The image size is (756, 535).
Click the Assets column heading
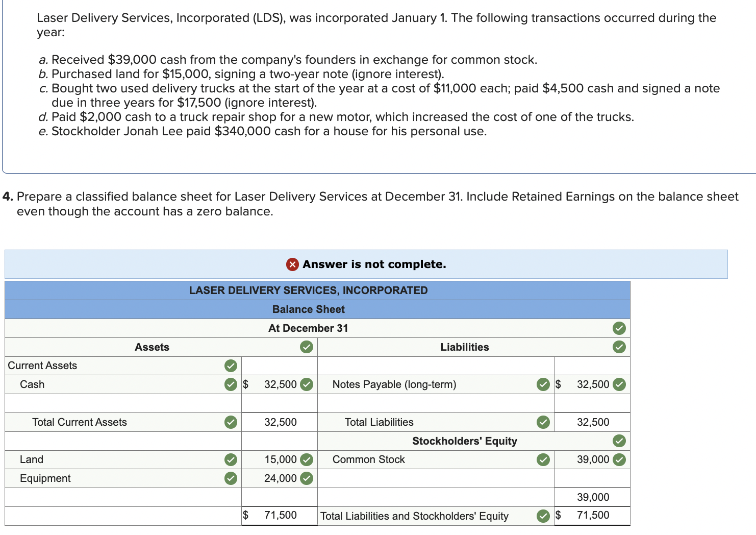click(152, 347)
